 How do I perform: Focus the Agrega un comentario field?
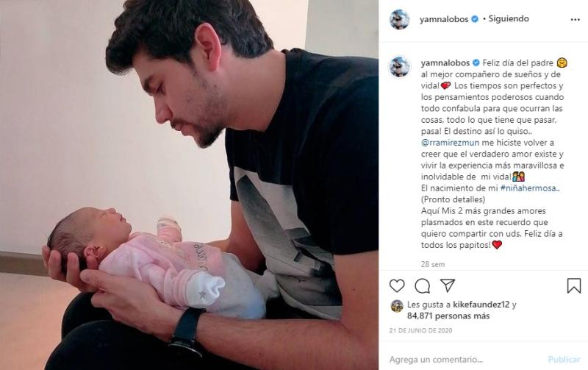467,360
